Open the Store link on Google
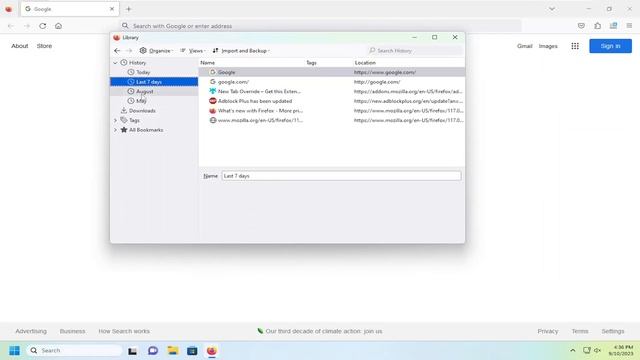This screenshot has width=640, height=360. (x=44, y=46)
